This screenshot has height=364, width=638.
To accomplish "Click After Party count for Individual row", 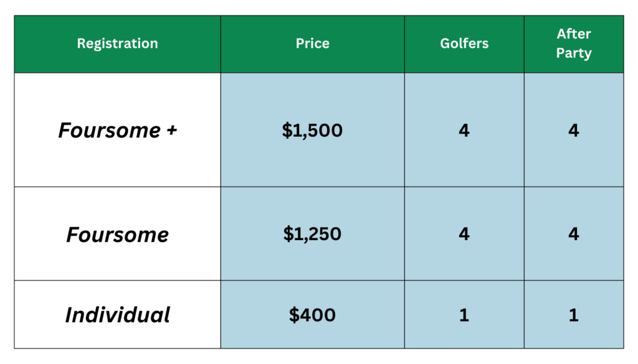I will (574, 314).
